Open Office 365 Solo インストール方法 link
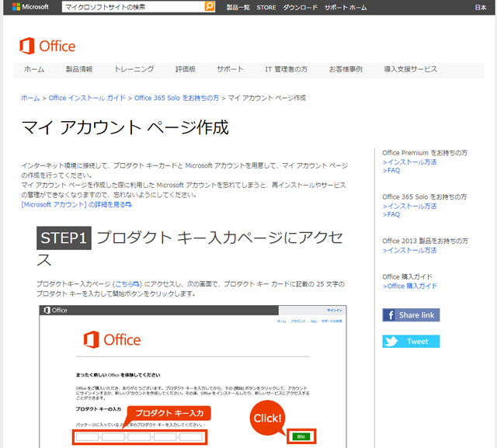The image size is (497, 448). [x=409, y=206]
